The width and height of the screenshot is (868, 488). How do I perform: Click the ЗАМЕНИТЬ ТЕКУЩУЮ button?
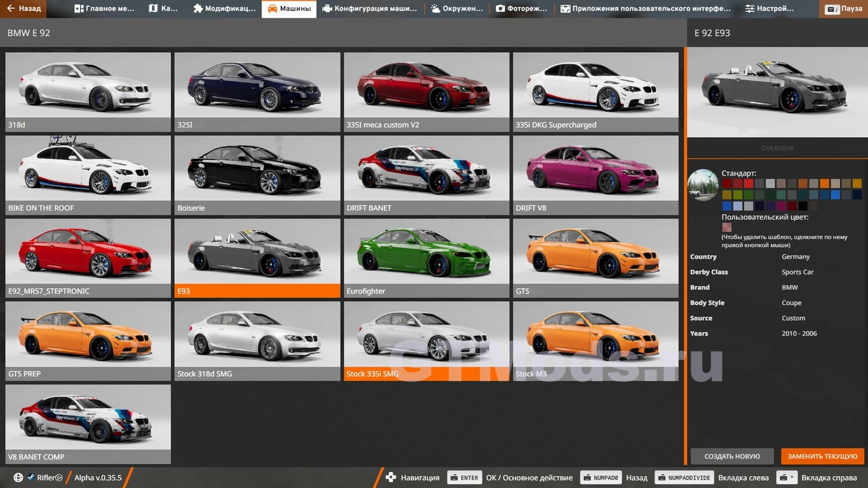click(x=822, y=456)
